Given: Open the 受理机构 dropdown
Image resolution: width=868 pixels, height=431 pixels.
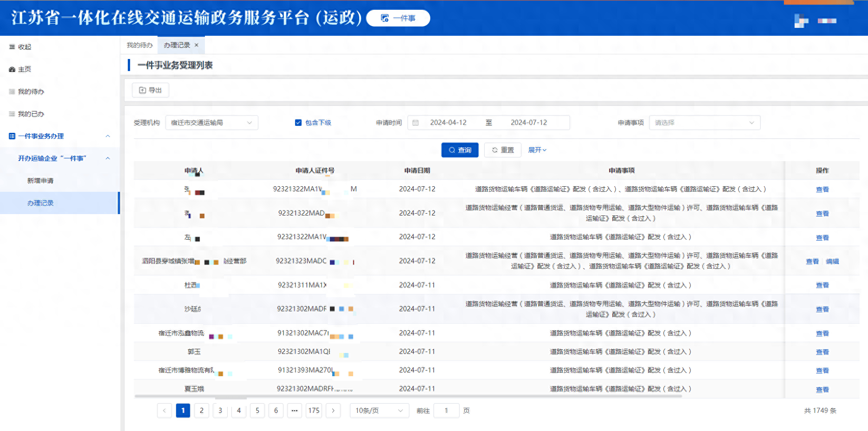Looking at the screenshot, I should 211,122.
